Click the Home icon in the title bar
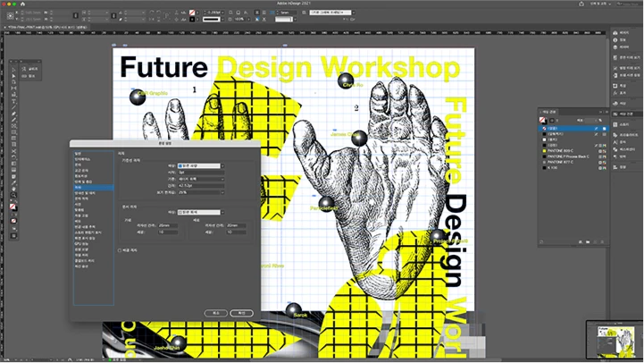The height and width of the screenshot is (363, 644). click(23, 4)
